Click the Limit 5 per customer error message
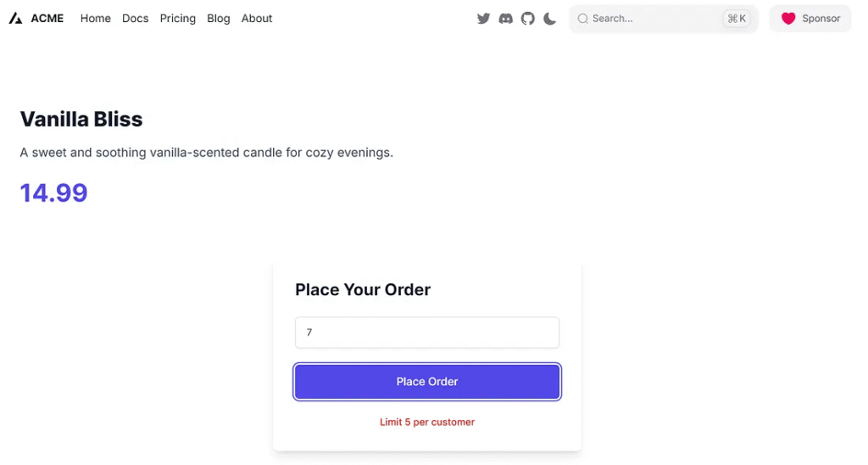The height and width of the screenshot is (465, 868). tap(427, 422)
